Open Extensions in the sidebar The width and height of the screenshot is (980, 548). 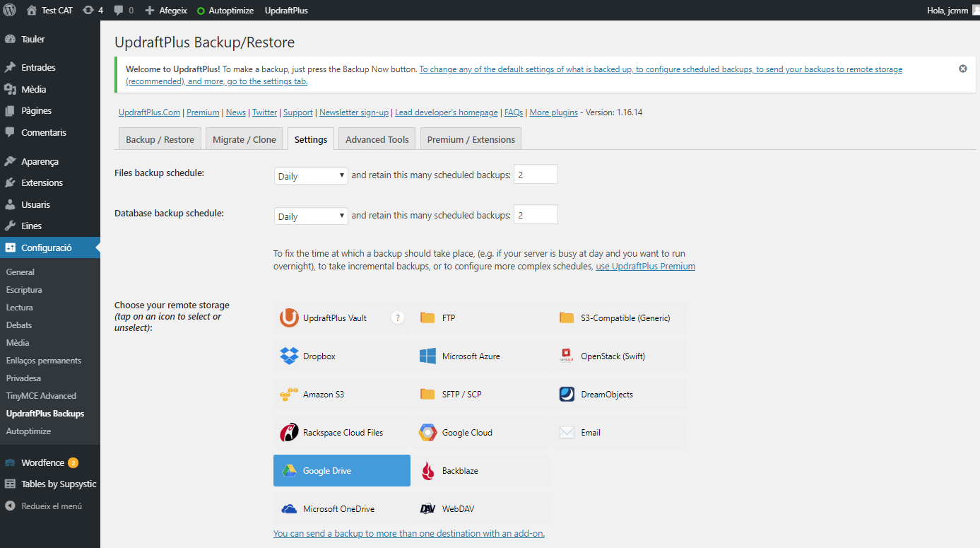pos(50,182)
